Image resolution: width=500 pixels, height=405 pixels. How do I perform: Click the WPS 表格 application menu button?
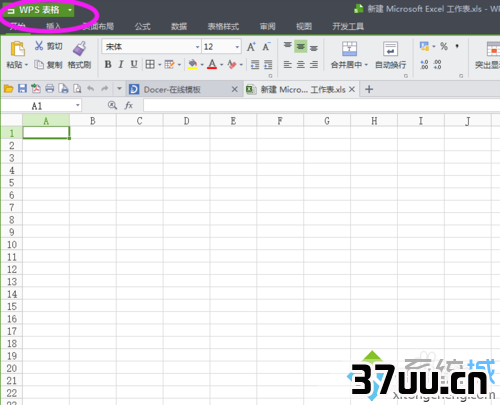point(39,10)
